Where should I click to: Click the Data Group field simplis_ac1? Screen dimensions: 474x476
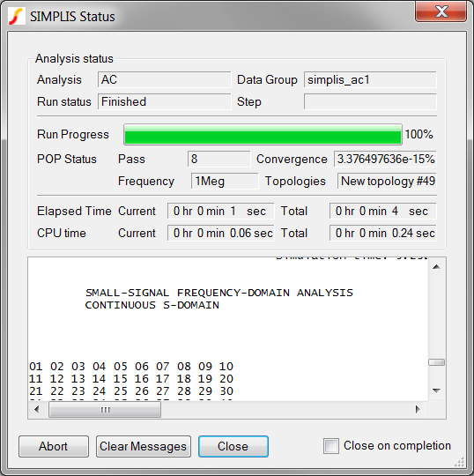(x=370, y=80)
